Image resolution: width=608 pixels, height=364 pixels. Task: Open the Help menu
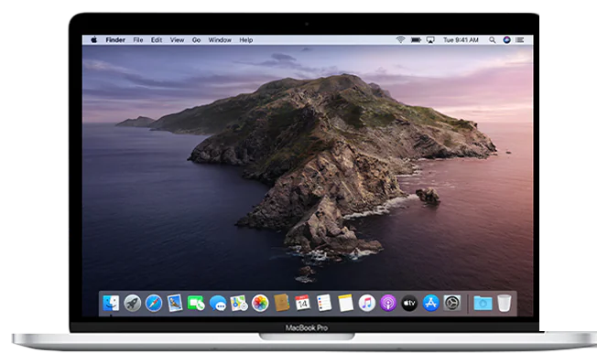[x=245, y=40]
